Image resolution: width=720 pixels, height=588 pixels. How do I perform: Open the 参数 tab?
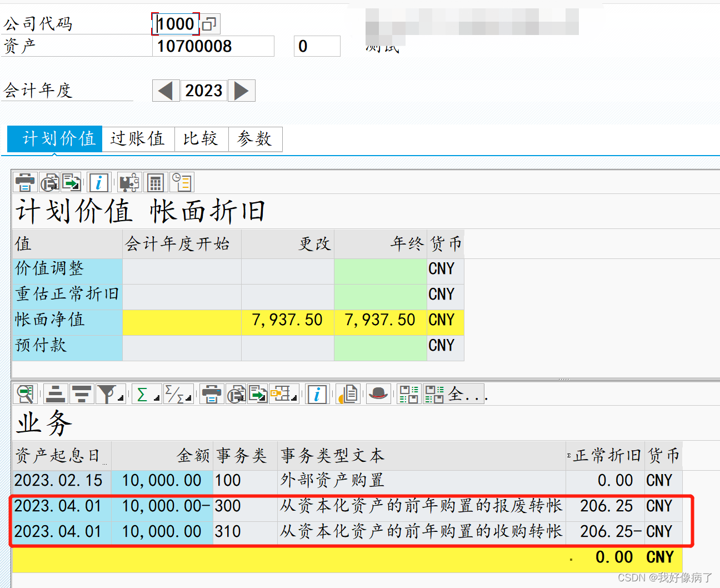click(x=255, y=139)
